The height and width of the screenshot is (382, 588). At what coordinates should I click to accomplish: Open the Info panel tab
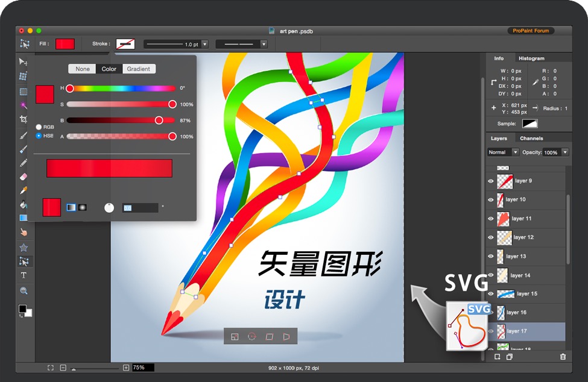499,58
